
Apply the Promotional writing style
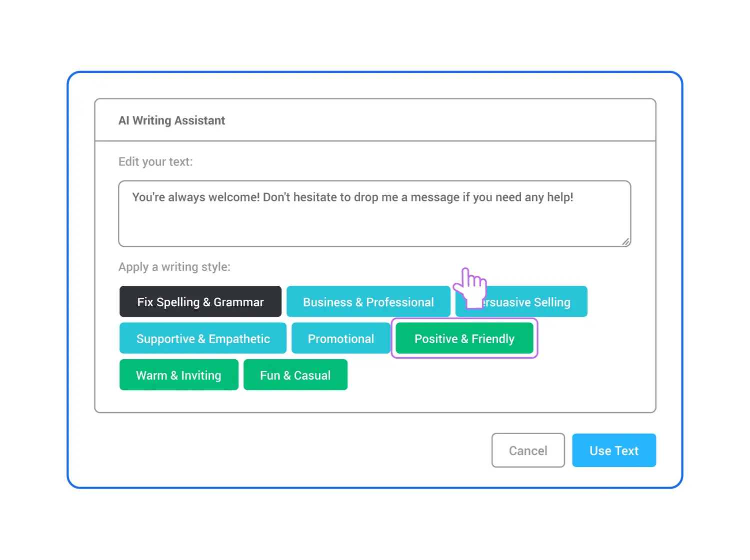341,338
